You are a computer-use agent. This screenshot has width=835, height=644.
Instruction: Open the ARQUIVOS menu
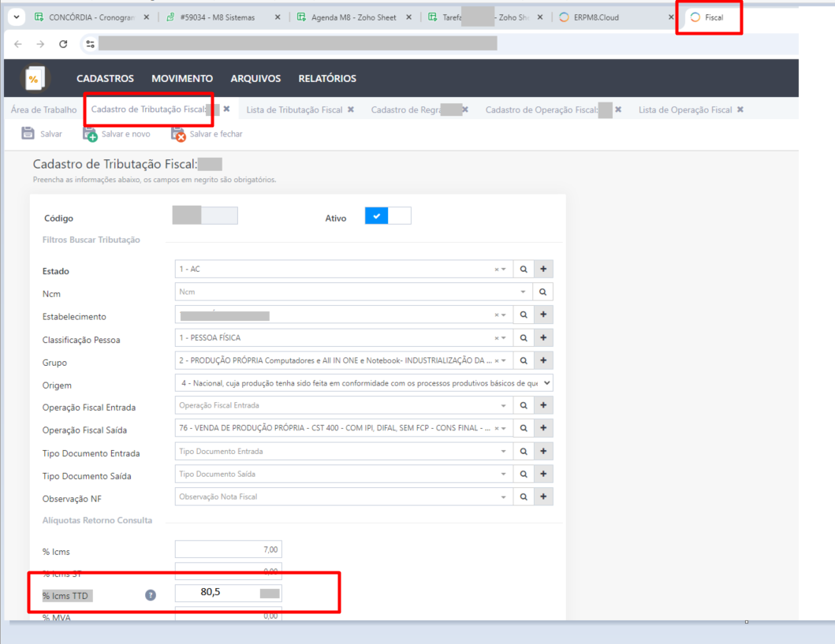tap(255, 79)
